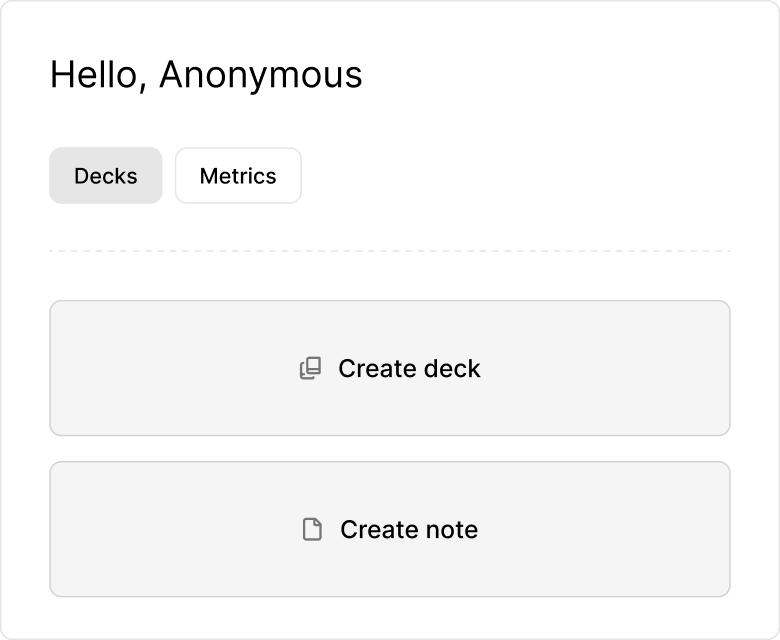
Task: Click the blank page note icon
Action: coord(312,529)
